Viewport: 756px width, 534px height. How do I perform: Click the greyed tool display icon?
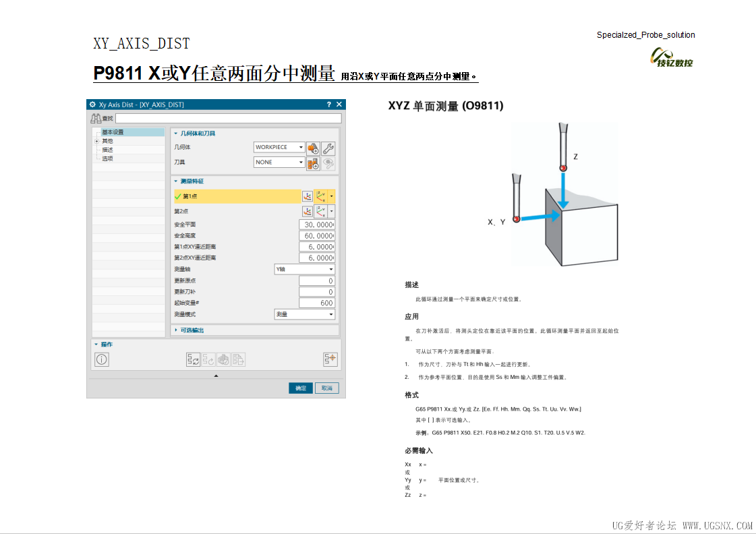pos(328,163)
